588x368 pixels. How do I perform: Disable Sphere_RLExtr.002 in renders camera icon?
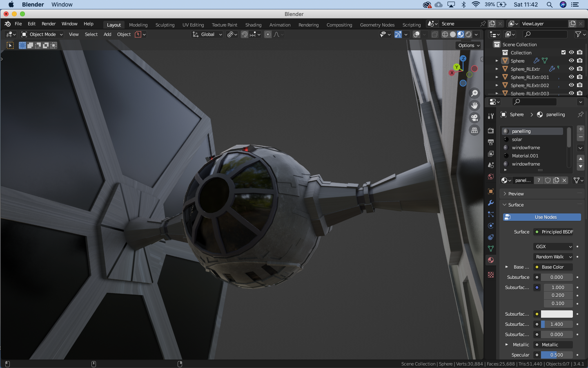click(579, 85)
